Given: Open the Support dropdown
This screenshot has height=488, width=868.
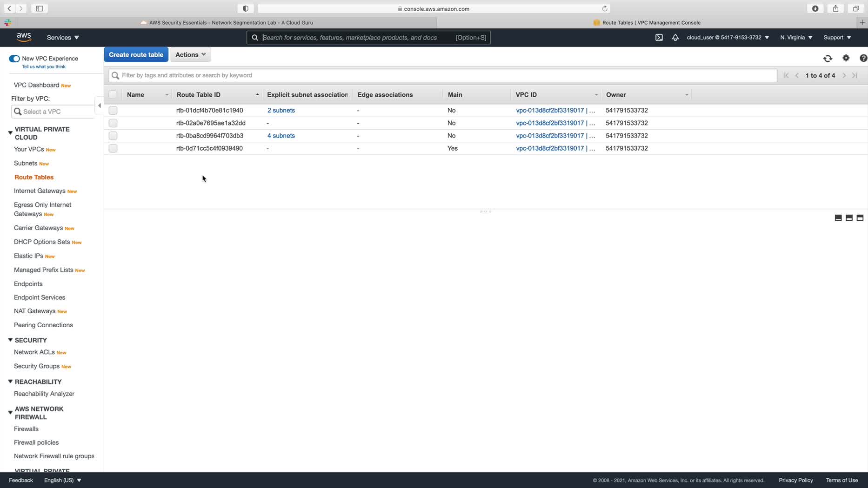Looking at the screenshot, I should [x=837, y=38].
